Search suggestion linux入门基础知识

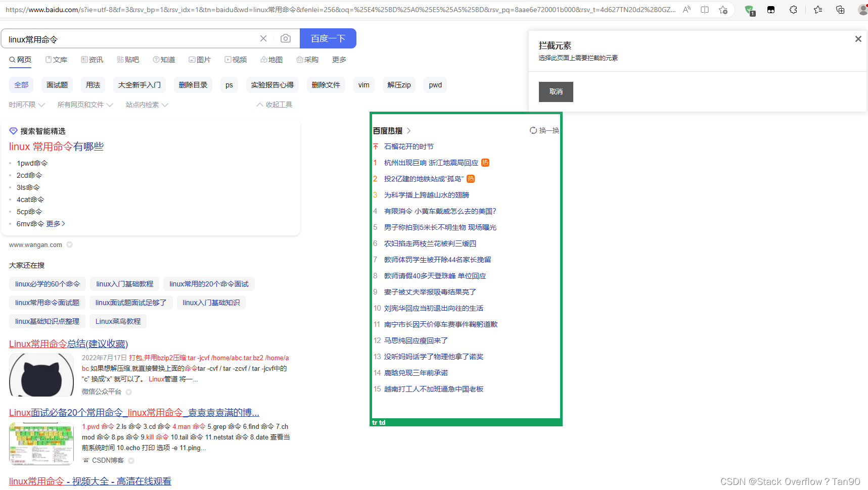coord(211,303)
